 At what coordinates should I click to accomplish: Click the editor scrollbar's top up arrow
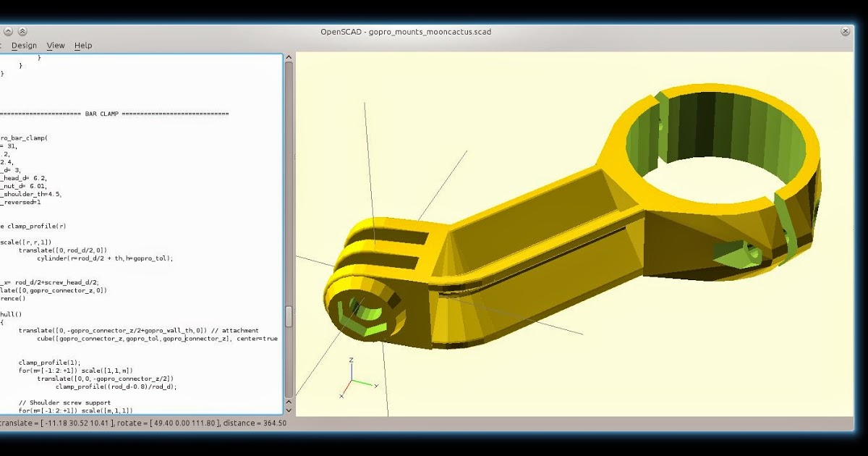pyautogui.click(x=289, y=57)
